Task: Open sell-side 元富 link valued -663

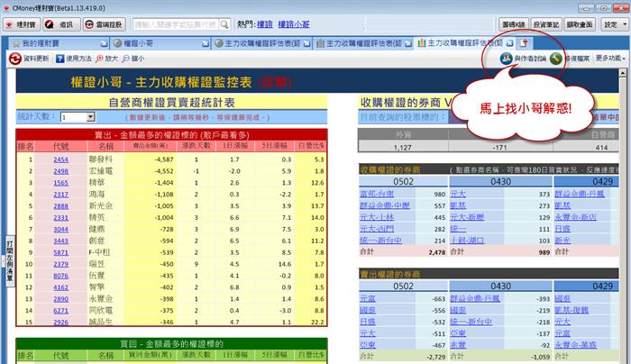Action: (368, 299)
